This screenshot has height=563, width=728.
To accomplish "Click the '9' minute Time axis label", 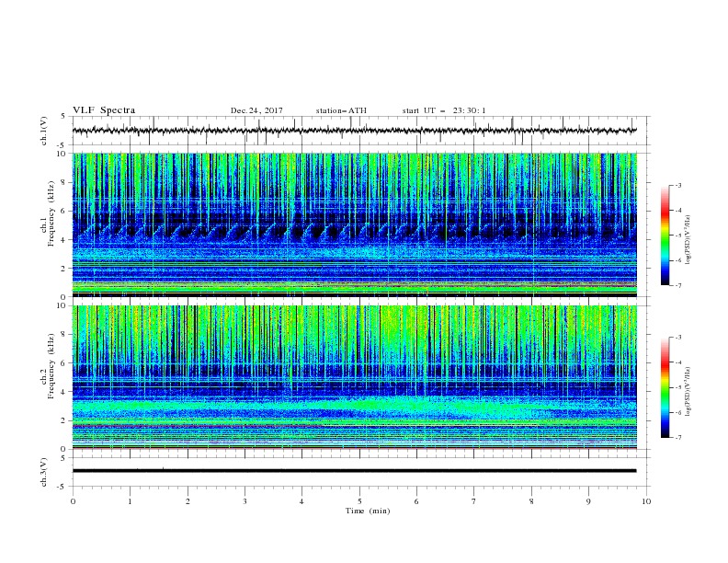I will pos(588,501).
